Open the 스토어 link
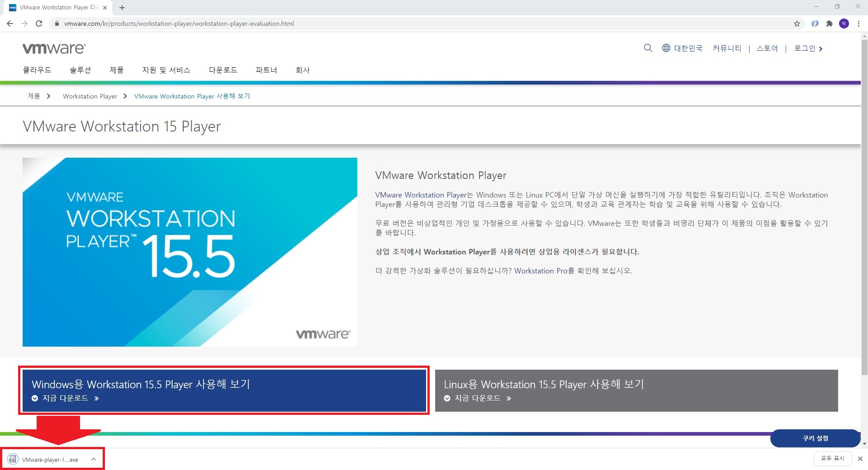 pos(767,48)
